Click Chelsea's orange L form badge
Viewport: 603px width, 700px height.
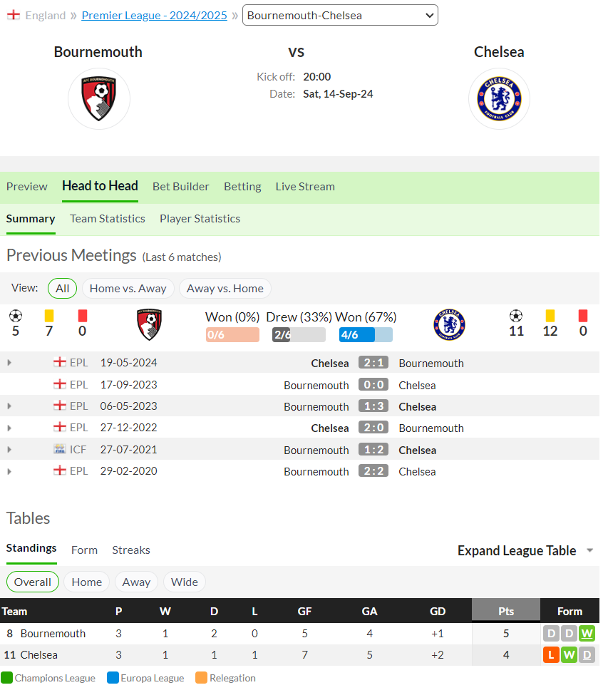pyautogui.click(x=551, y=655)
